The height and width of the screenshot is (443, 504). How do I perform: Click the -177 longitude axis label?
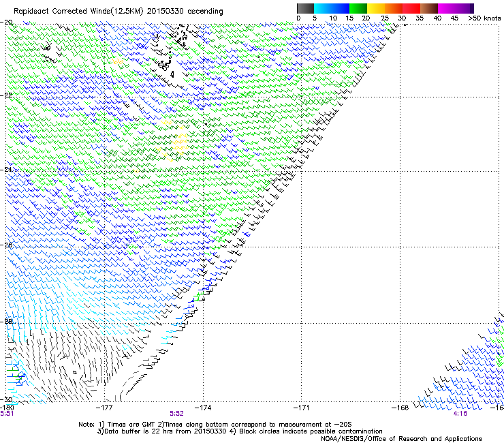(x=104, y=408)
